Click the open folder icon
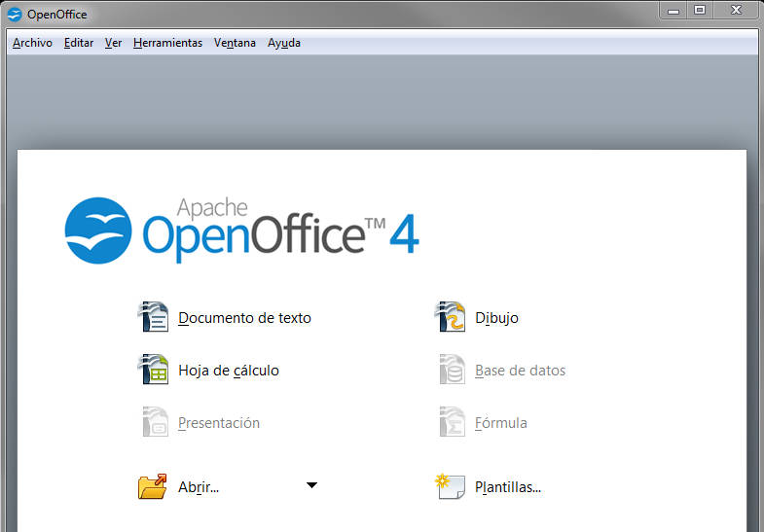The image size is (764, 532). coord(152,486)
